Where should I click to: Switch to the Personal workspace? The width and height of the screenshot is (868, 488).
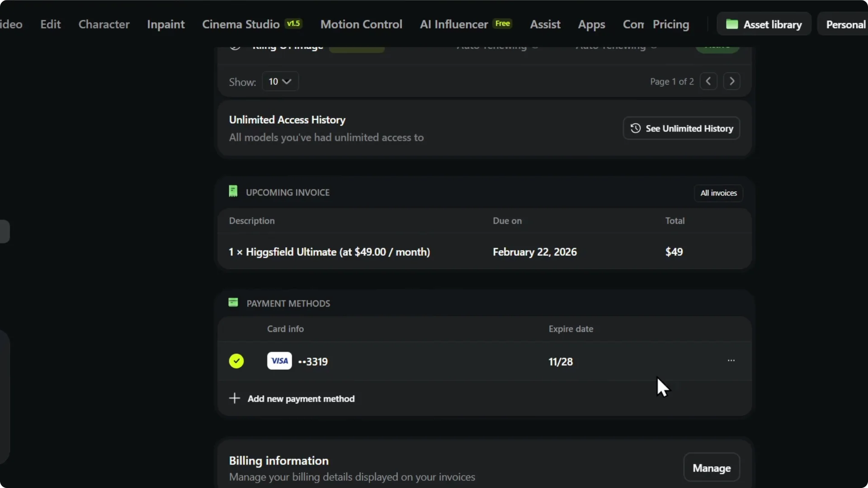[x=844, y=24]
